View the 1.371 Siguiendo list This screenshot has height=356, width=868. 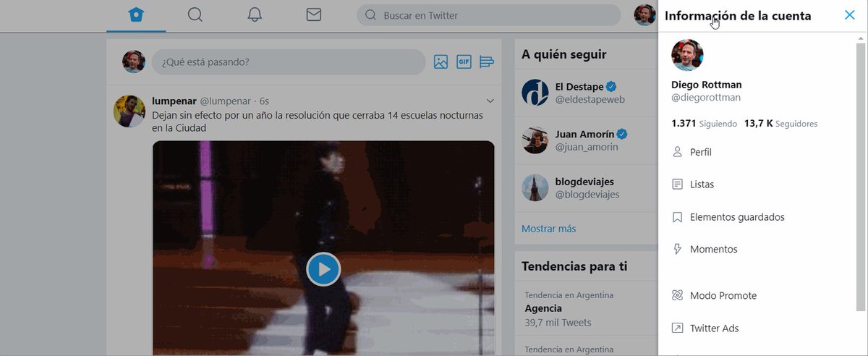pos(704,124)
